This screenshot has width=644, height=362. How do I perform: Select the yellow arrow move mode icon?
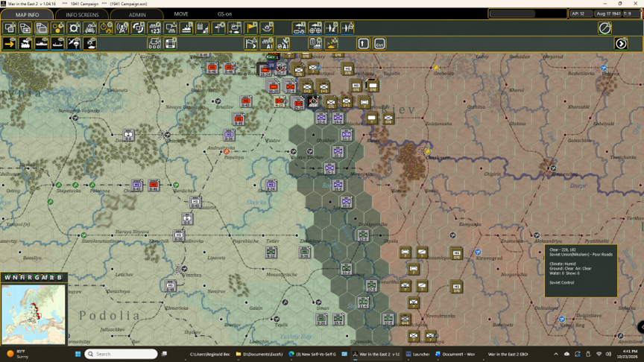(x=10, y=43)
